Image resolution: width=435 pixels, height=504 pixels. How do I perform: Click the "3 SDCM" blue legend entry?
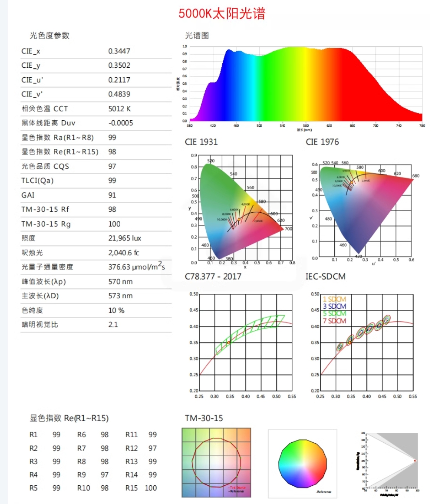(x=334, y=306)
